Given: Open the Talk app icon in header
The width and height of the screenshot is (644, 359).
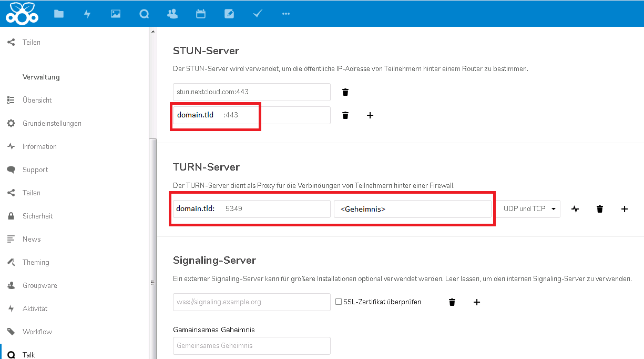Looking at the screenshot, I should pos(144,14).
